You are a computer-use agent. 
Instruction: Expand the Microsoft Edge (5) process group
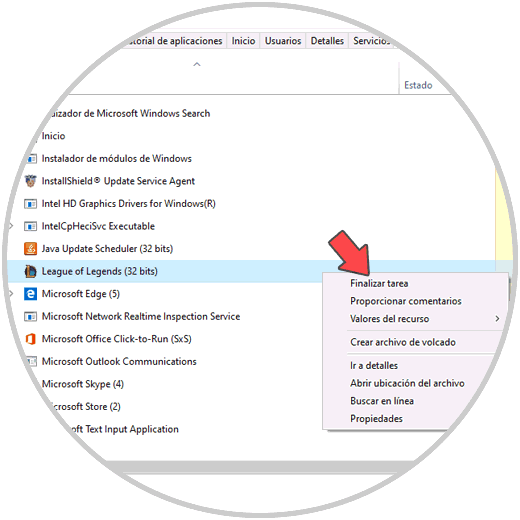pos(11,294)
